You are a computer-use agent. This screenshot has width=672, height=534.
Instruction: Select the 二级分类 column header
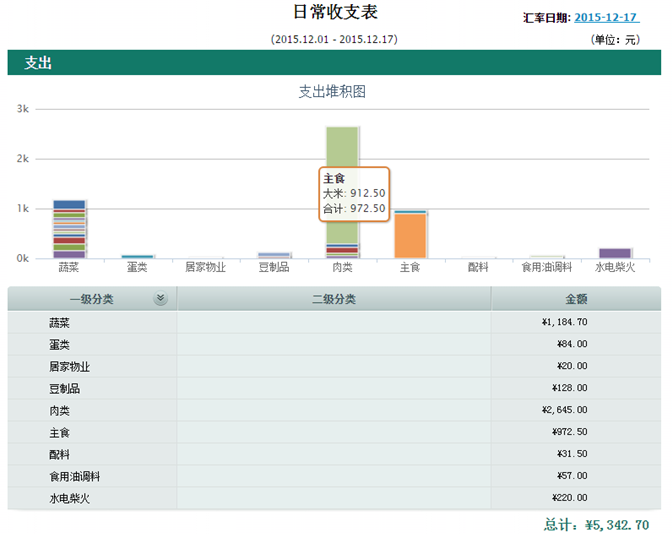[x=334, y=299]
